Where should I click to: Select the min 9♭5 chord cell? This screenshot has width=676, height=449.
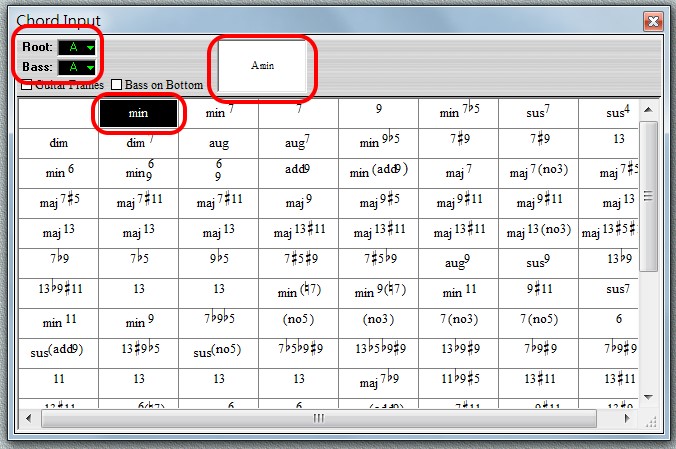379,144
